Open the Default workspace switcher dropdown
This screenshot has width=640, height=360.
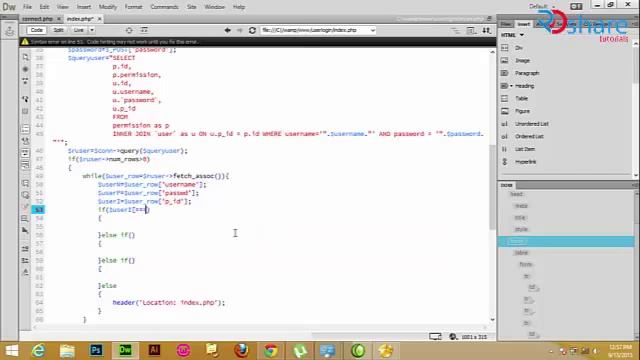[x=542, y=7]
